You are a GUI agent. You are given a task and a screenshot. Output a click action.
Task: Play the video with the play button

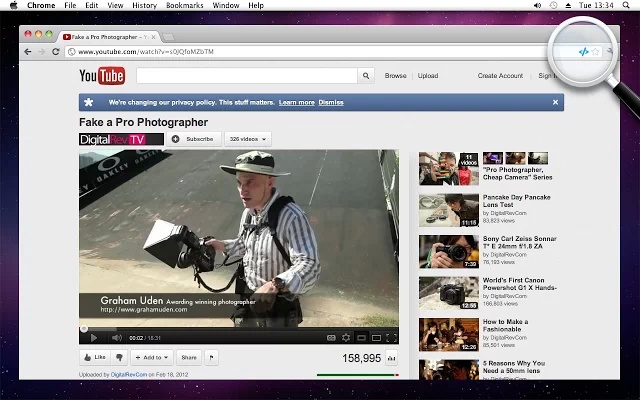click(x=93, y=338)
